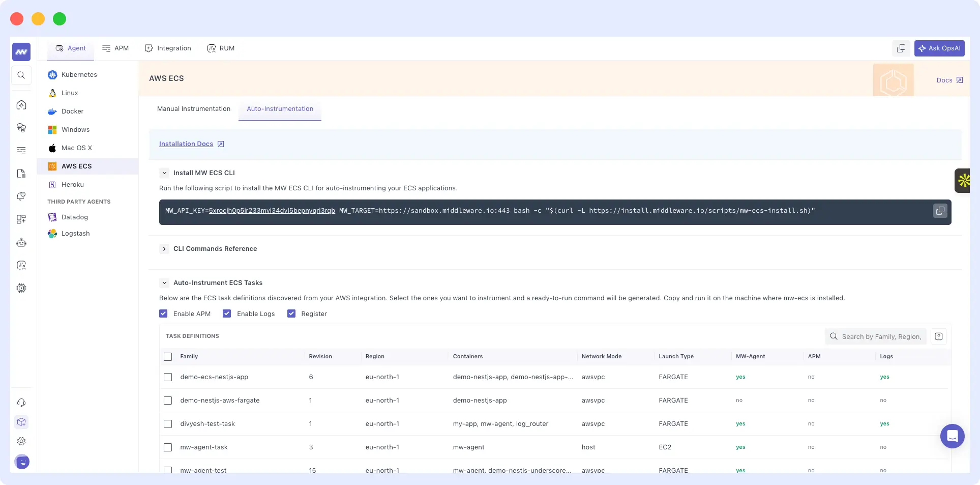The image size is (980, 485).
Task: Tick the select-all checkbox in Family header
Action: tap(168, 357)
